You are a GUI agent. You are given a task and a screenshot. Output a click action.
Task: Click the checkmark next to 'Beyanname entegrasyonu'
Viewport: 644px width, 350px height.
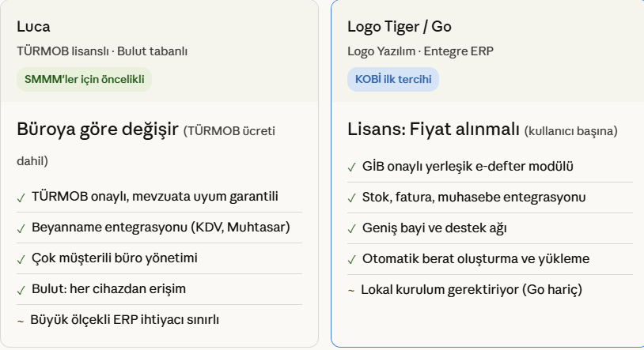point(21,228)
